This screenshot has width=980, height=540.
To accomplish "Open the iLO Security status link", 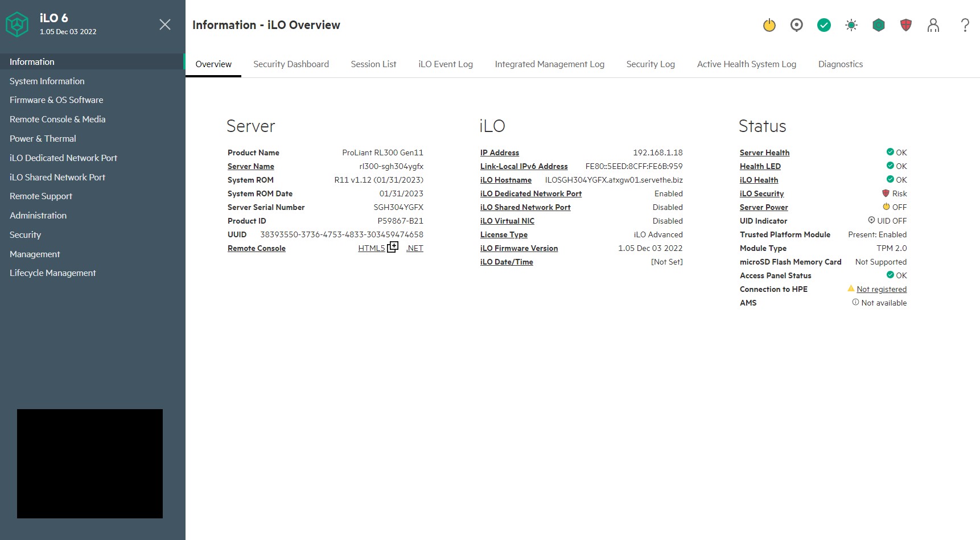I will (761, 193).
